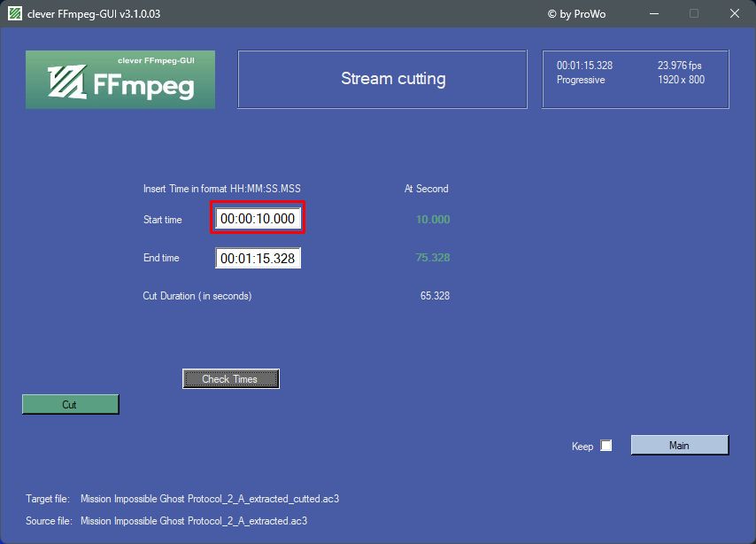
Task: Click the 00:01:15.328 duration in info box
Action: click(x=584, y=66)
